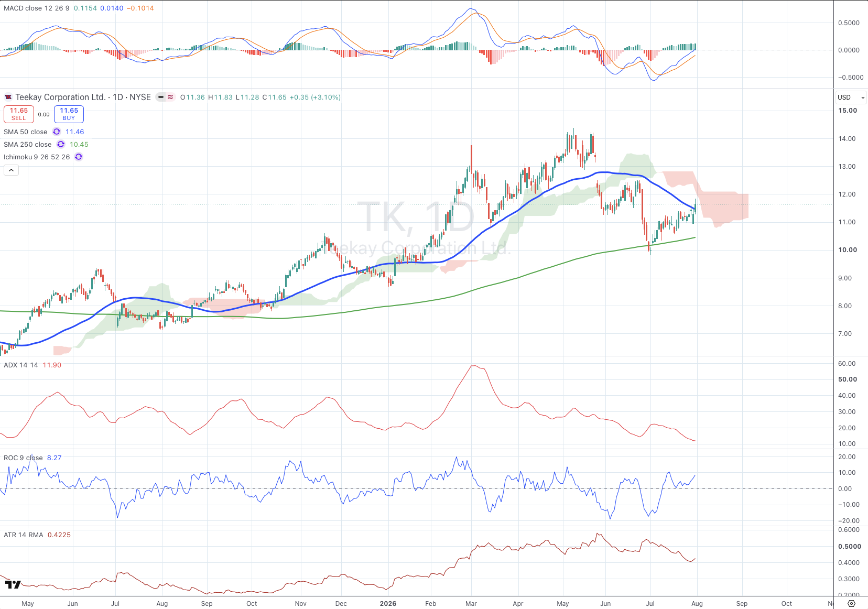This screenshot has width=868, height=609.
Task: Click the 7.00 price scale label
Action: pos(845,333)
